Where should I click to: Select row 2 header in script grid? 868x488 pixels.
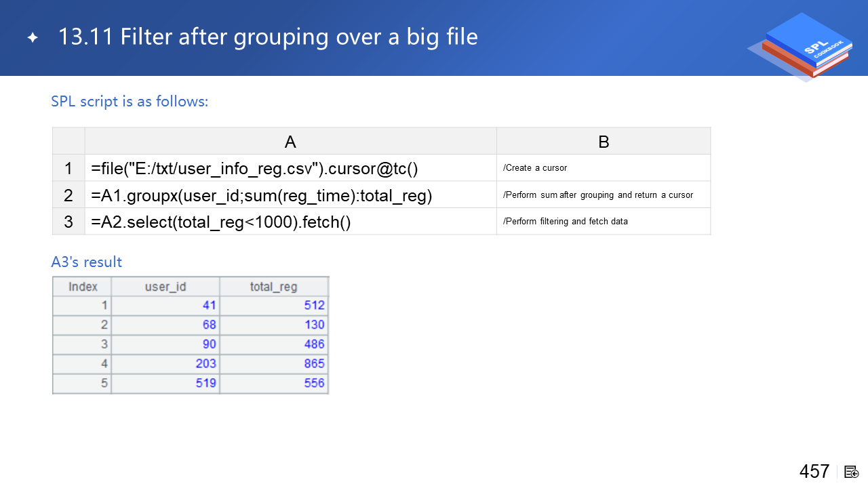[68, 195]
